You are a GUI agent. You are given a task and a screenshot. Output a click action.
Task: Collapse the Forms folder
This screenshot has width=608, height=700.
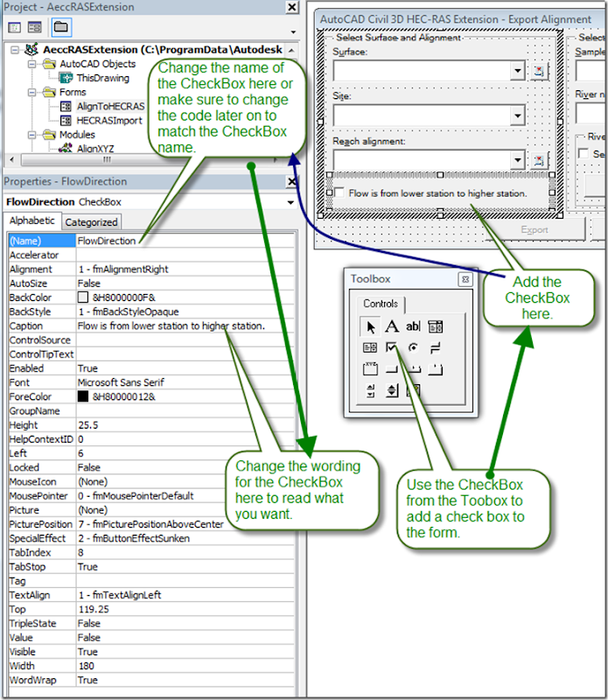[x=31, y=93]
